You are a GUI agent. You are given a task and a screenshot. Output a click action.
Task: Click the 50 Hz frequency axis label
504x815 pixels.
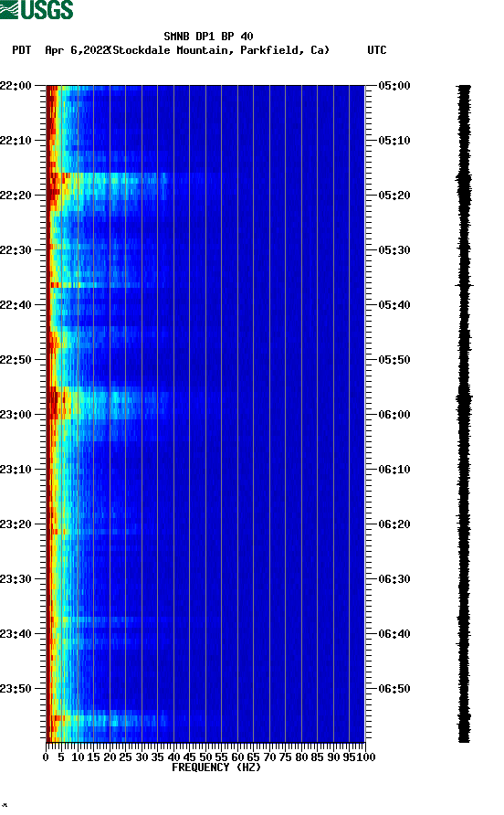(x=205, y=757)
